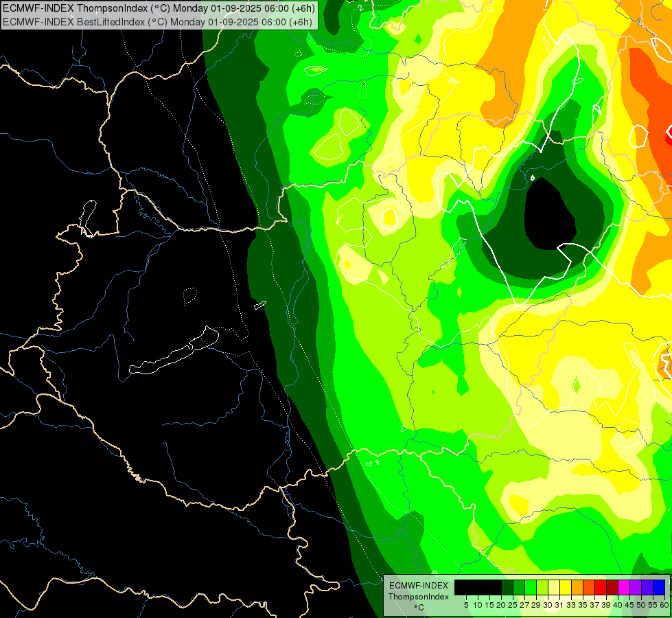Select the pale yellow 30-31 legend swatch
Screen dimensions: 672x618
point(554,587)
